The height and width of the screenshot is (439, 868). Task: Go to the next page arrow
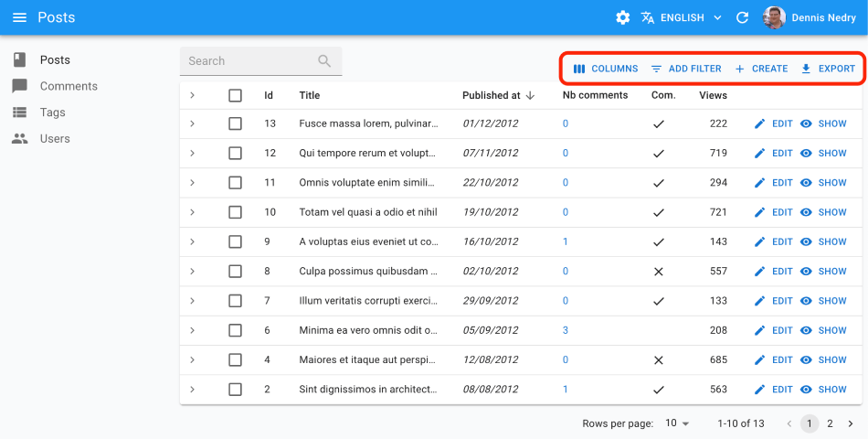[x=851, y=423]
